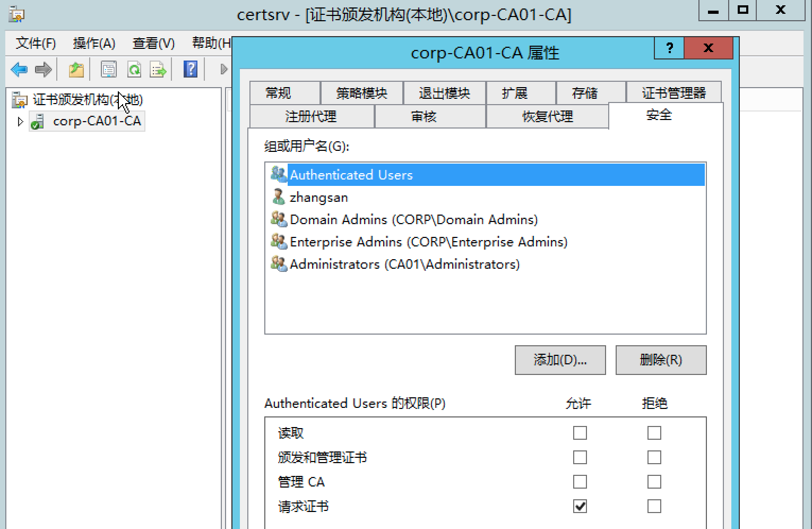The height and width of the screenshot is (529, 812).
Task: Check Deny for 管理 CA permission
Action: pos(654,482)
